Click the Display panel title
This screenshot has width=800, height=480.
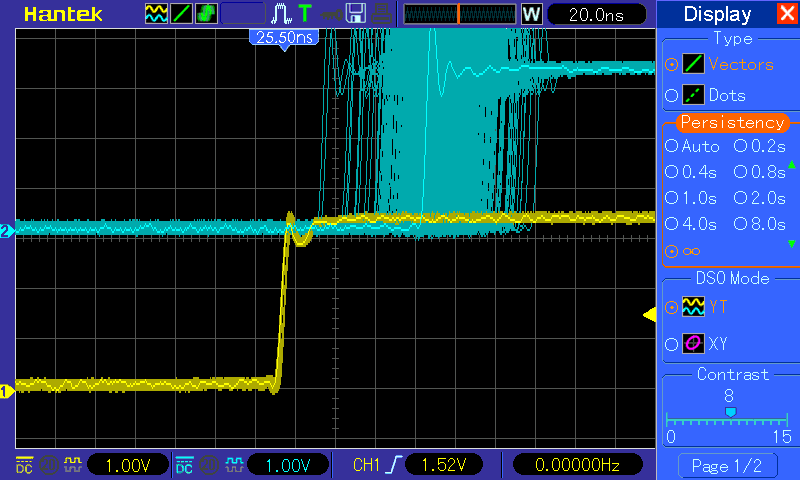(717, 14)
